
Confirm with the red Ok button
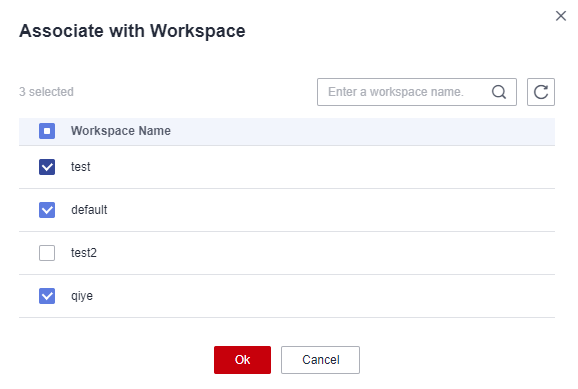242,360
